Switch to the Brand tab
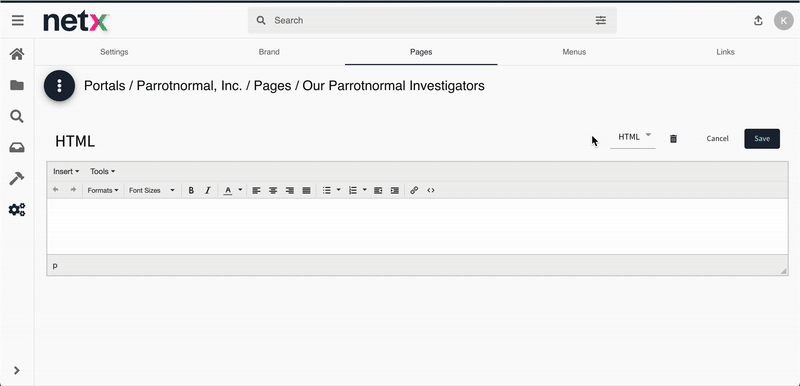This screenshot has width=800, height=386. (x=269, y=52)
